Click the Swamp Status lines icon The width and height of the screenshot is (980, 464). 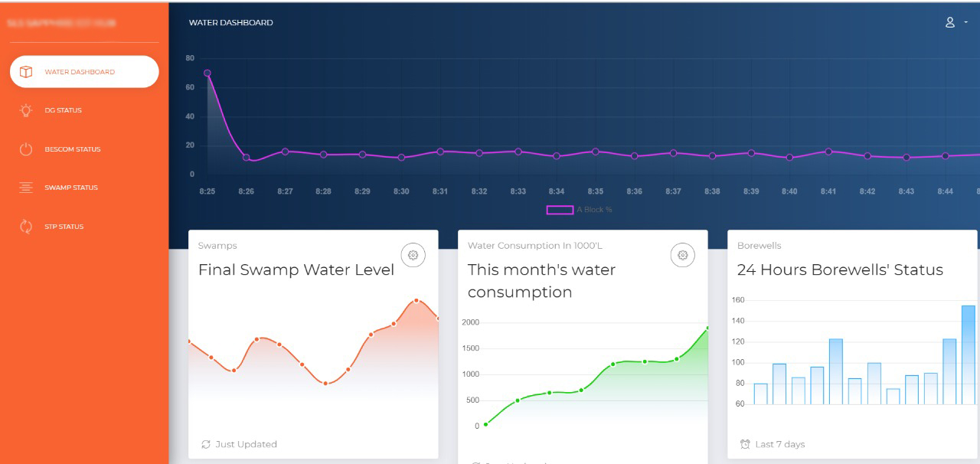tap(26, 188)
